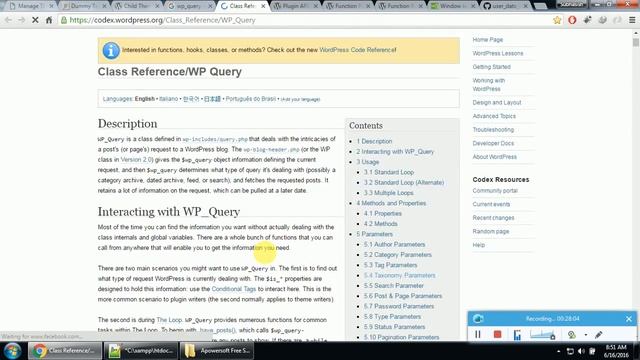The image size is (640, 360).
Task: Open WordPress Lessons sidebar link
Action: point(498,53)
